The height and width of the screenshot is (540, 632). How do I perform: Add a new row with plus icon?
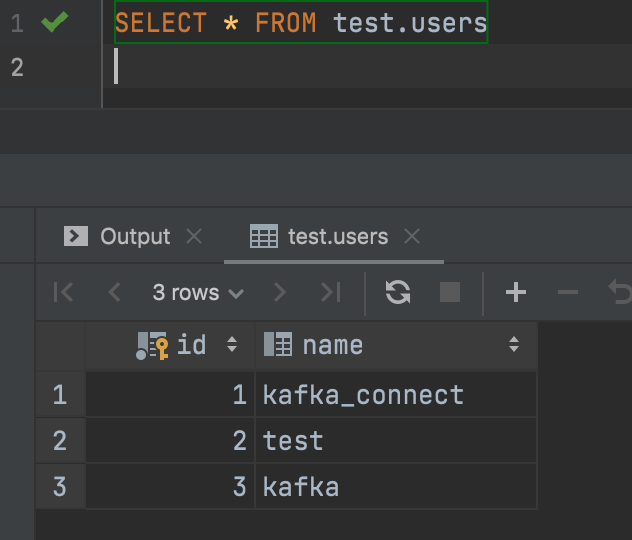click(x=515, y=292)
